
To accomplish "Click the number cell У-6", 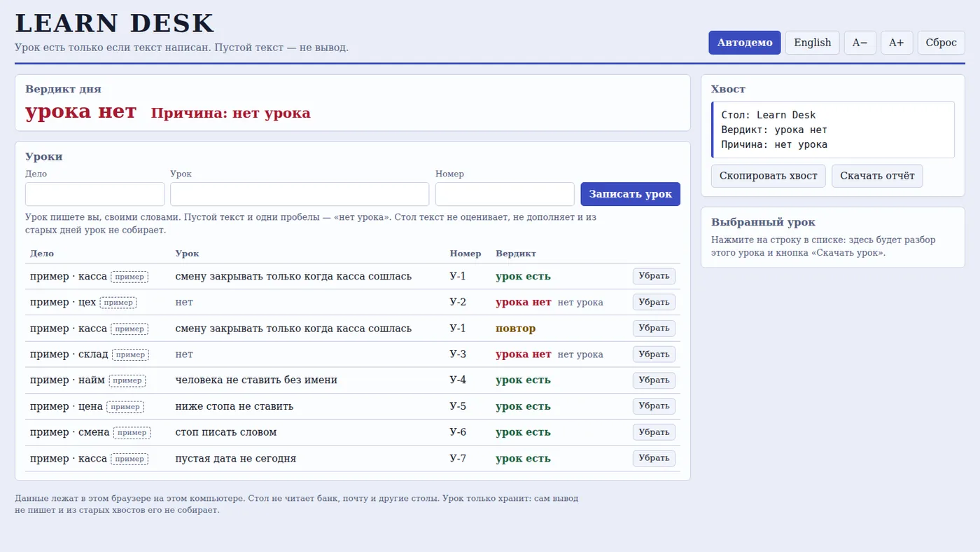I will [x=458, y=432].
